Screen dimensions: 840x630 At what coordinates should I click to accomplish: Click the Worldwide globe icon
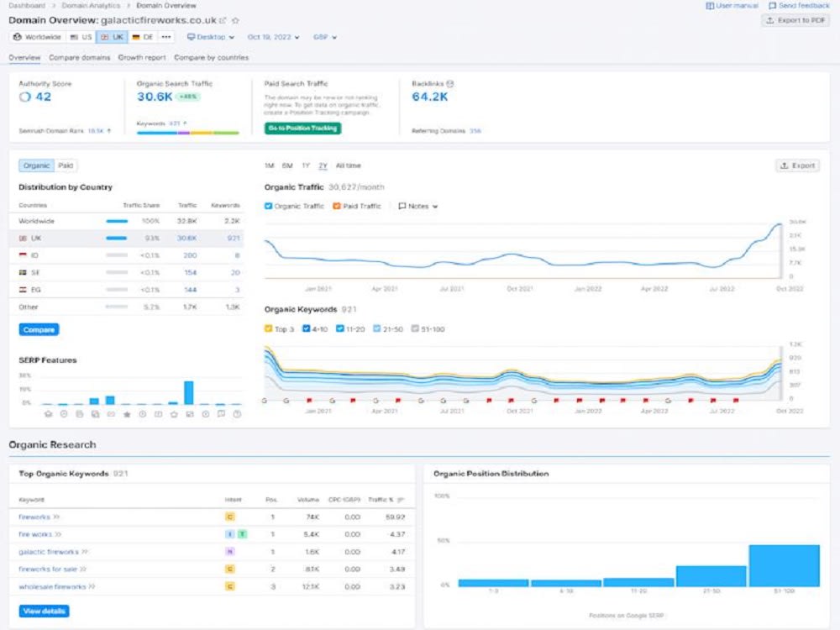click(17, 37)
